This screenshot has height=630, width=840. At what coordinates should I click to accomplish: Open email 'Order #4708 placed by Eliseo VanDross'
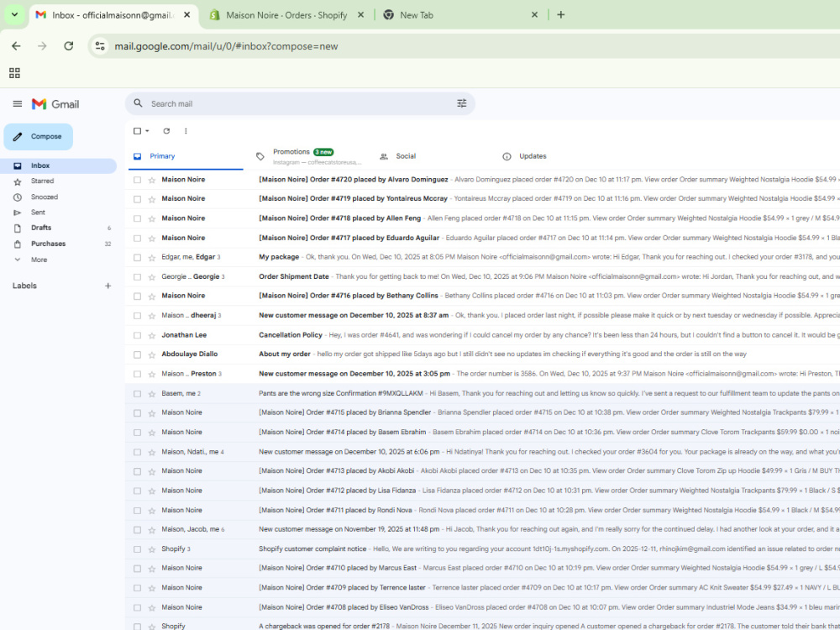tap(482, 607)
